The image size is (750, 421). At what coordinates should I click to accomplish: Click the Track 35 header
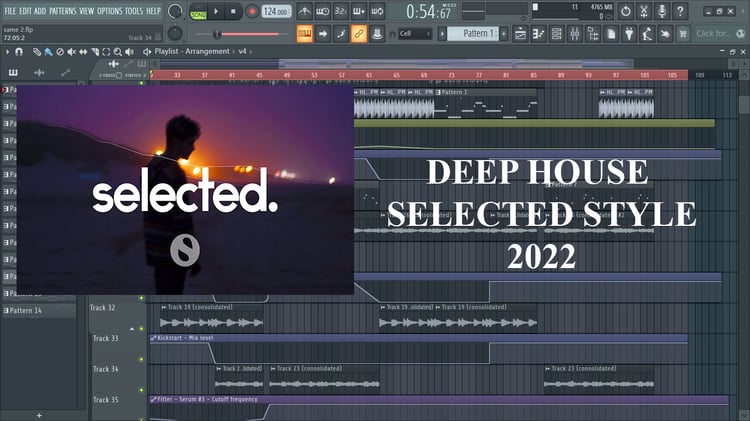point(117,408)
